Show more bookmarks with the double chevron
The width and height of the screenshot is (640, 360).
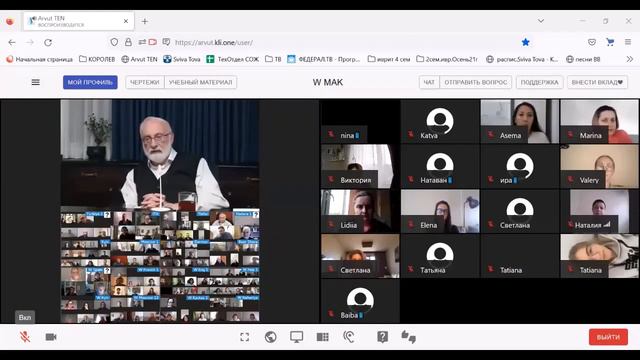(x=630, y=59)
